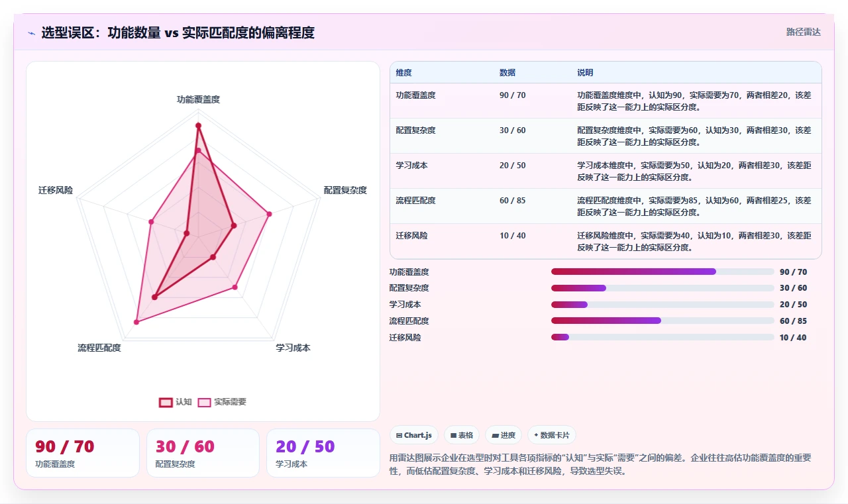Click the 60 / 85 progress bar value

(794, 321)
